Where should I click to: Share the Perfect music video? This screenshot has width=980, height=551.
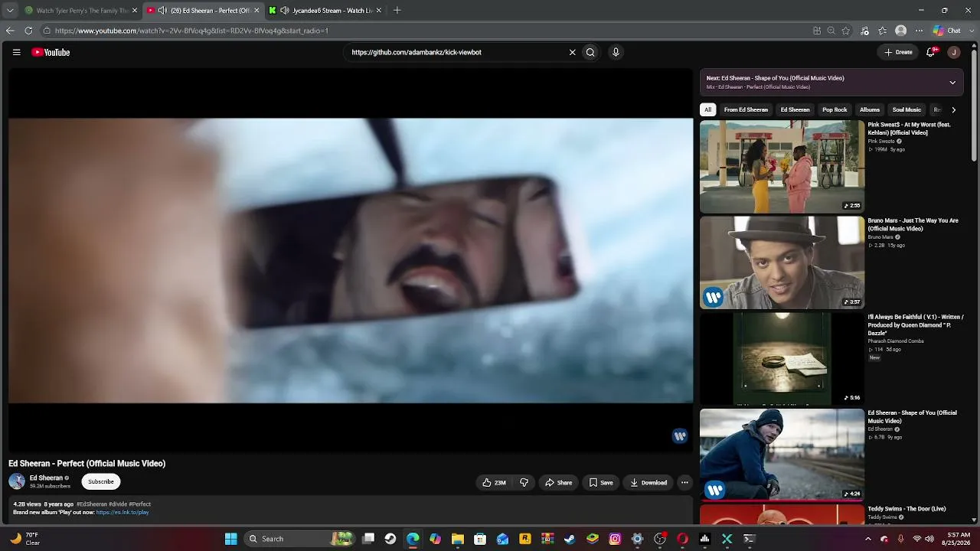point(558,483)
